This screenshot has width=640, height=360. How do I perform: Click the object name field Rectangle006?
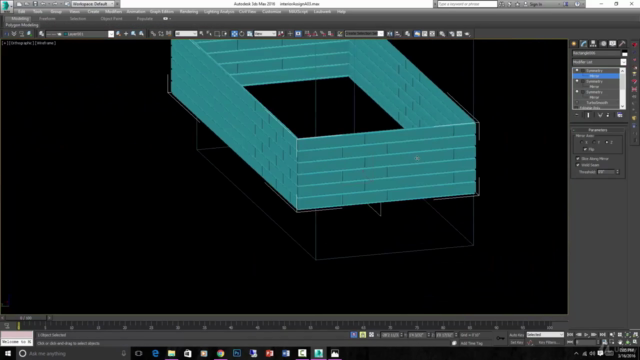click(596, 53)
